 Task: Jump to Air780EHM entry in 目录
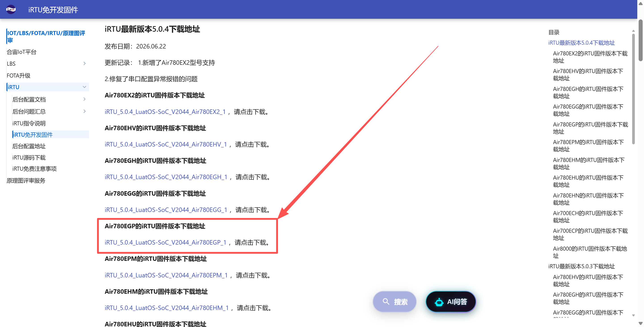coord(589,163)
